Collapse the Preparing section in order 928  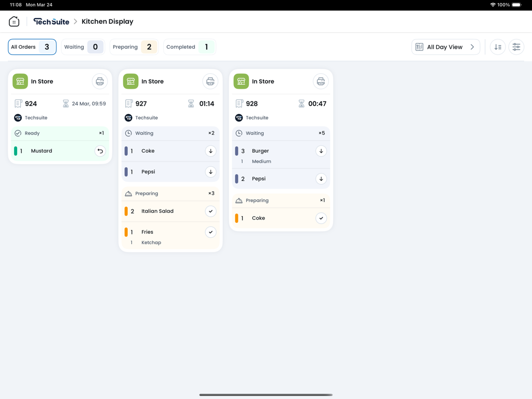point(281,201)
